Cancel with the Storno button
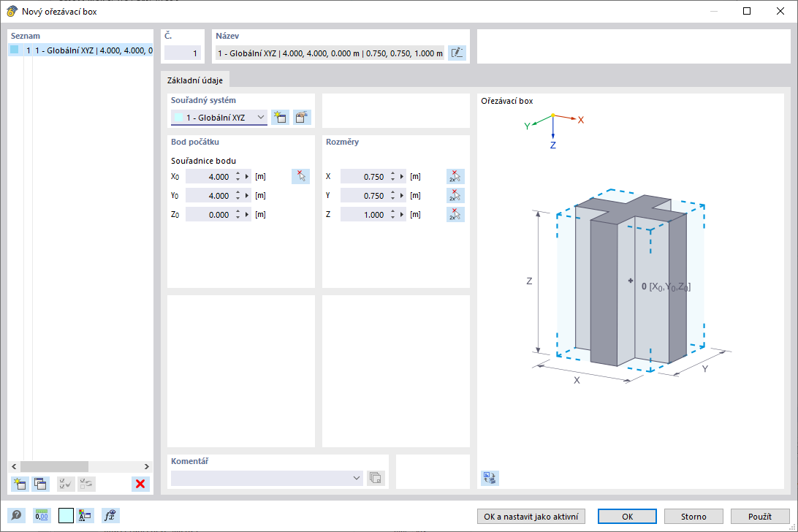This screenshot has height=532, width=798. 693,516
